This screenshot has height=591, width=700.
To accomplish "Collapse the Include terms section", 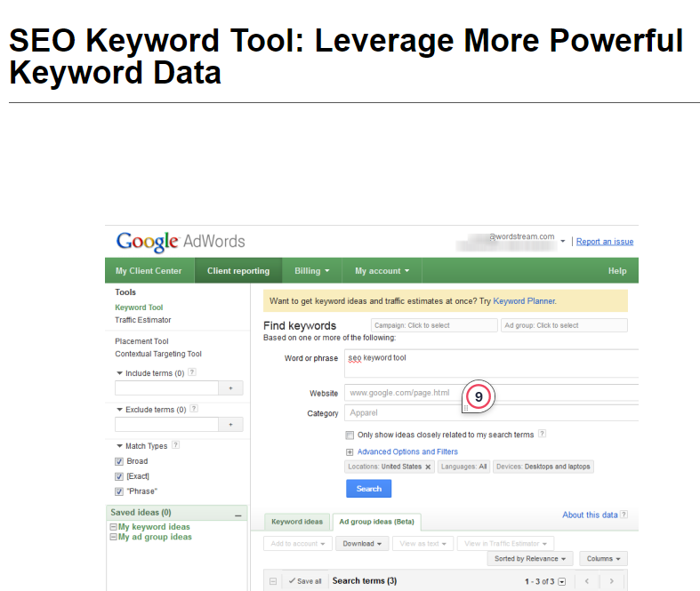I will tap(120, 373).
